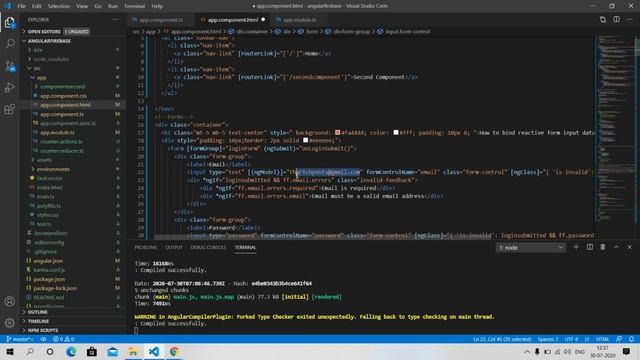Open Mail app from taskbar
Viewport: 640px width, 360px height.
coord(113,352)
